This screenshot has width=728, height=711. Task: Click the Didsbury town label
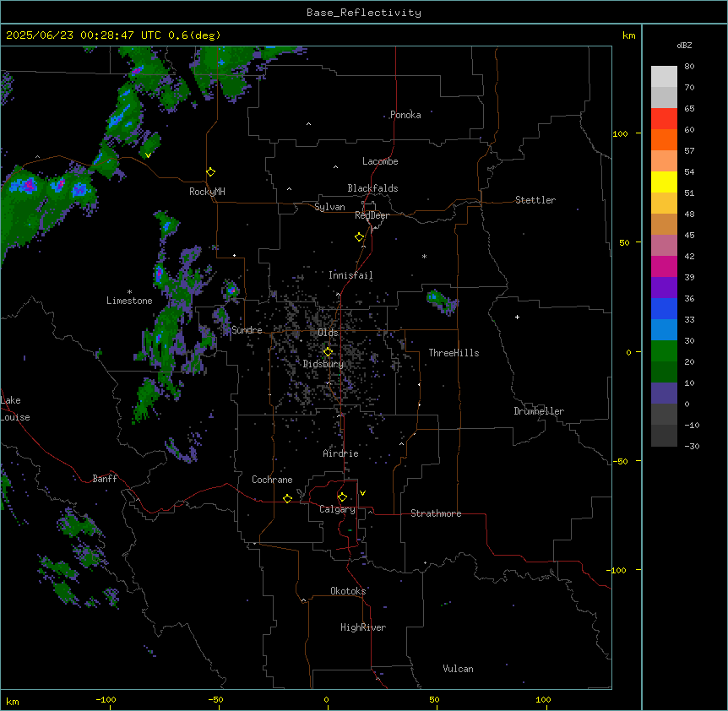(323, 364)
